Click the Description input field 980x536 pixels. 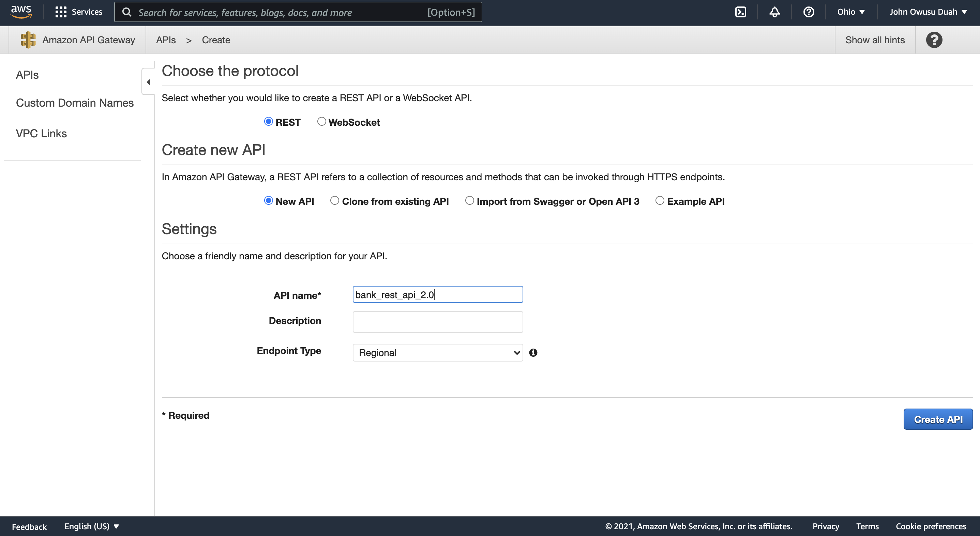click(437, 321)
